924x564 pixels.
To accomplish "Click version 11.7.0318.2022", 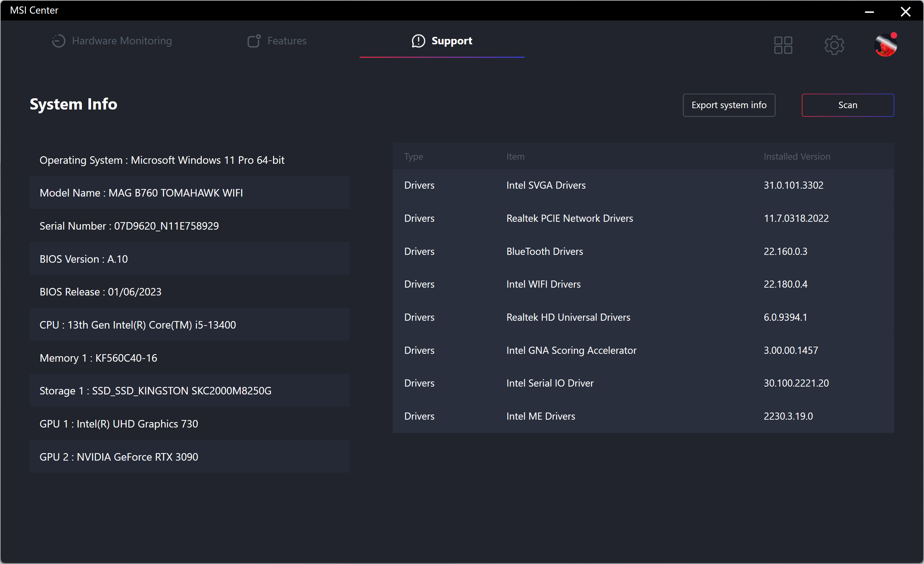I will click(x=796, y=218).
